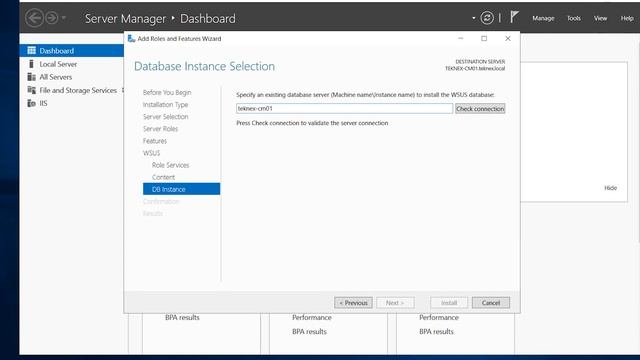The width and height of the screenshot is (640, 360).
Task: Open the notifications flag
Action: coord(514,18)
